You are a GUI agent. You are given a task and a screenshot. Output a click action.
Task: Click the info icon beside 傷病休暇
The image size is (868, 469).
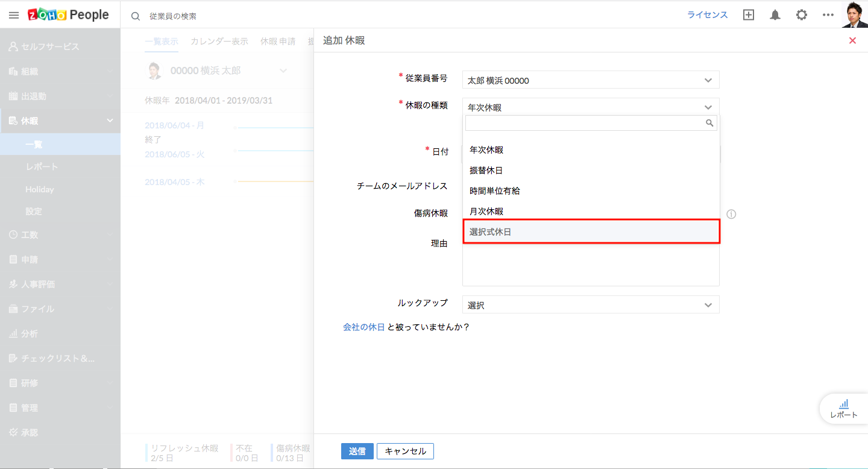tap(732, 214)
